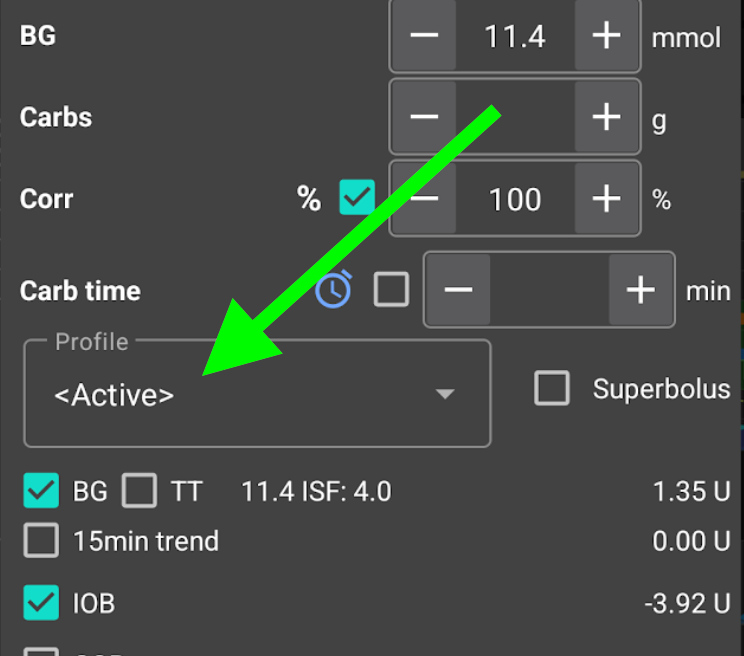Screen dimensions: 744x656
Task: Enable the Superbolus checkbox
Action: pos(552,388)
